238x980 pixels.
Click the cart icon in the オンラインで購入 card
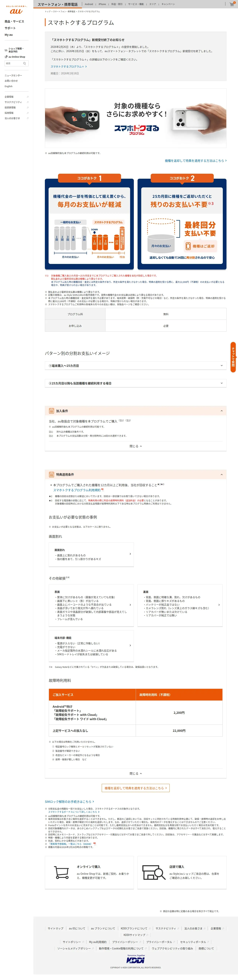[x=61, y=873]
